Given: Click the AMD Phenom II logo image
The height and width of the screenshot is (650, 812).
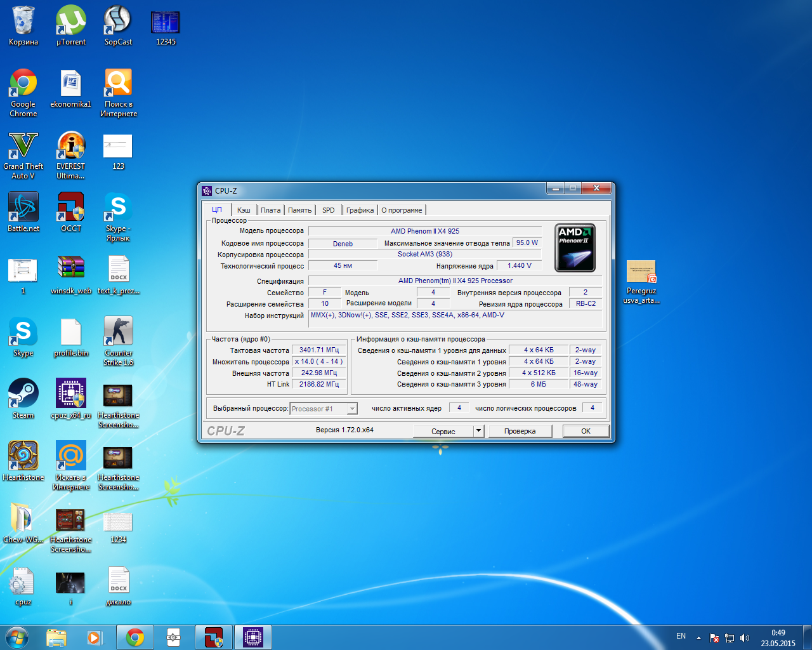Looking at the screenshot, I should (575, 248).
